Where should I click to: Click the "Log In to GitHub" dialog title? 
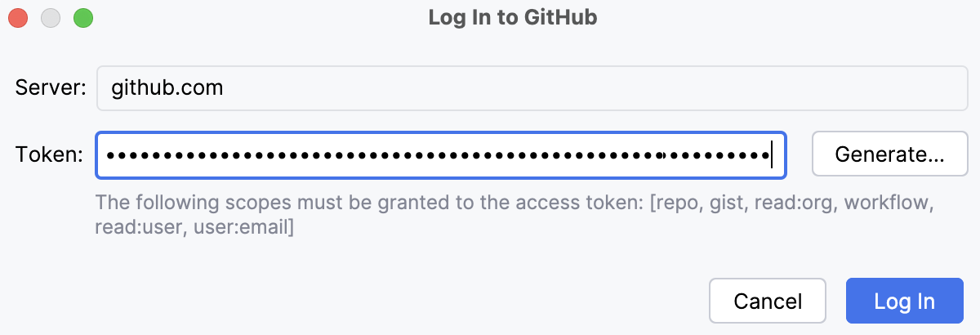[x=513, y=17]
